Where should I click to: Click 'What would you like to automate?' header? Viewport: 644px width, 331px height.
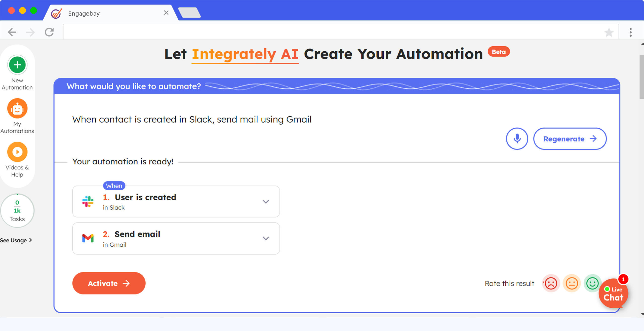[134, 86]
